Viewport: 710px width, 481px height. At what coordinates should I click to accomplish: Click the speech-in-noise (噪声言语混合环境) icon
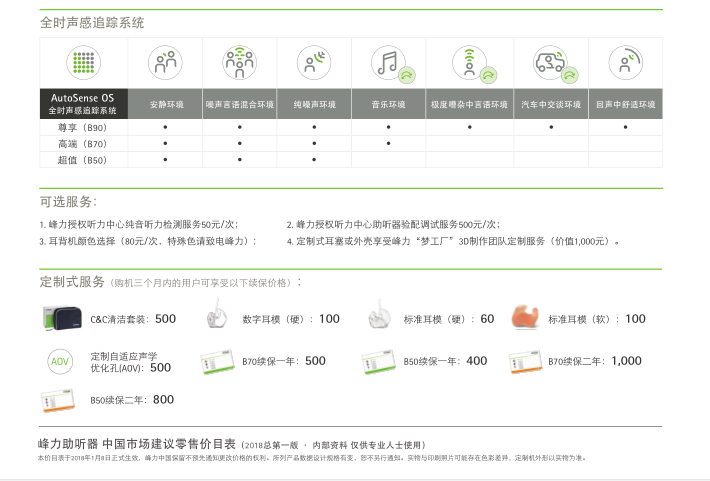240,63
